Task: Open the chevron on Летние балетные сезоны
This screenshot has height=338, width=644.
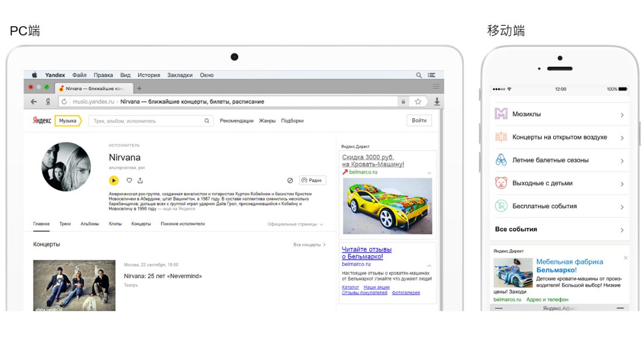Action: pos(622,161)
